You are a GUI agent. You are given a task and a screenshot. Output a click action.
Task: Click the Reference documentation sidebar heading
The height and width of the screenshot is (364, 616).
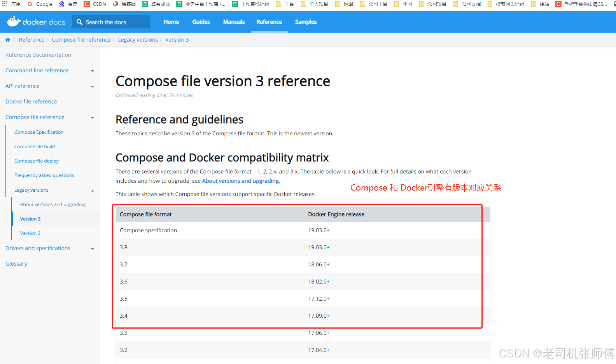(38, 55)
